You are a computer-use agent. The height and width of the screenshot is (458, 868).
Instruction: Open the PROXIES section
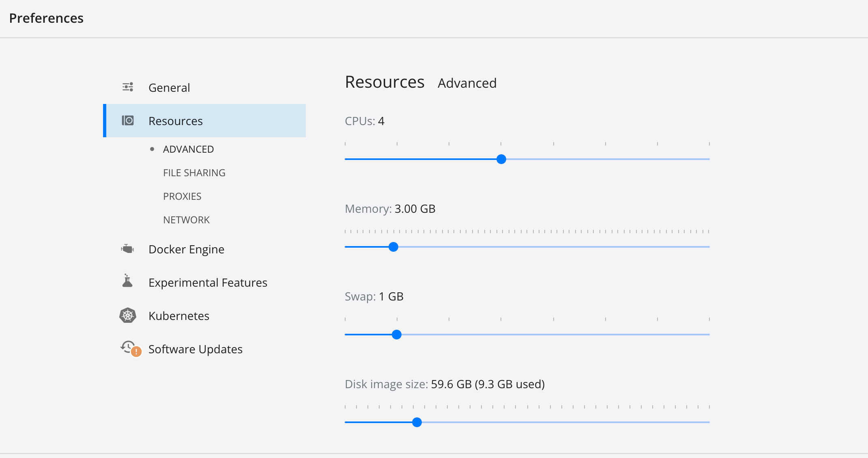[182, 196]
